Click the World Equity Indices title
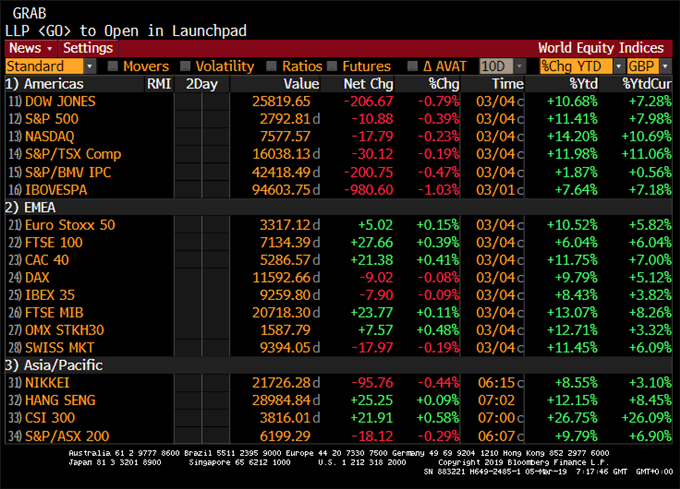 tap(601, 48)
